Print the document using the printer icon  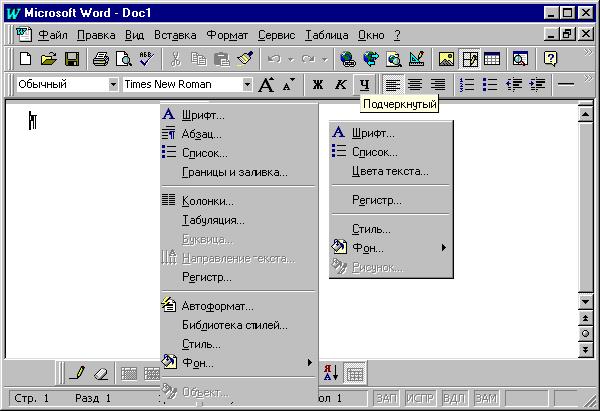point(101,59)
